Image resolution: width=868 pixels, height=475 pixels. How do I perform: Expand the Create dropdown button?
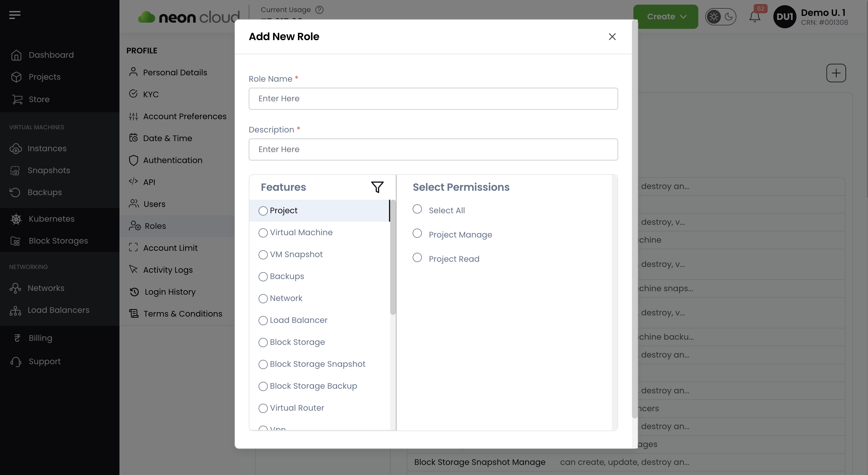[x=665, y=16]
